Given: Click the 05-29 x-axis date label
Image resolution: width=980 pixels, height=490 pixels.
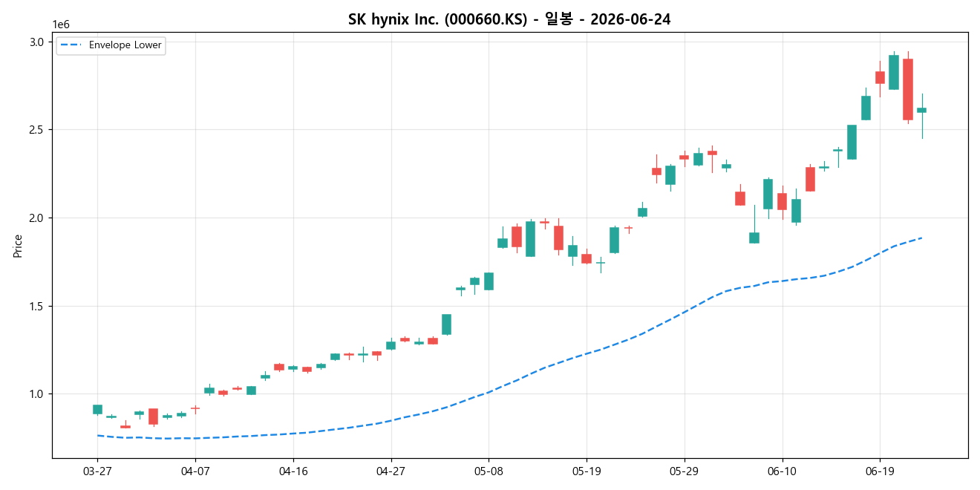Looking at the screenshot, I should click(x=684, y=471).
